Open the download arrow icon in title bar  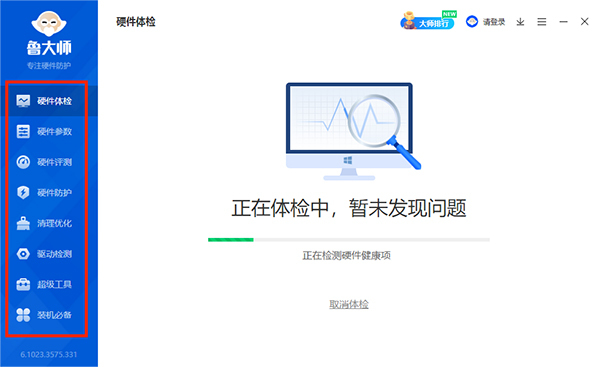coord(520,22)
